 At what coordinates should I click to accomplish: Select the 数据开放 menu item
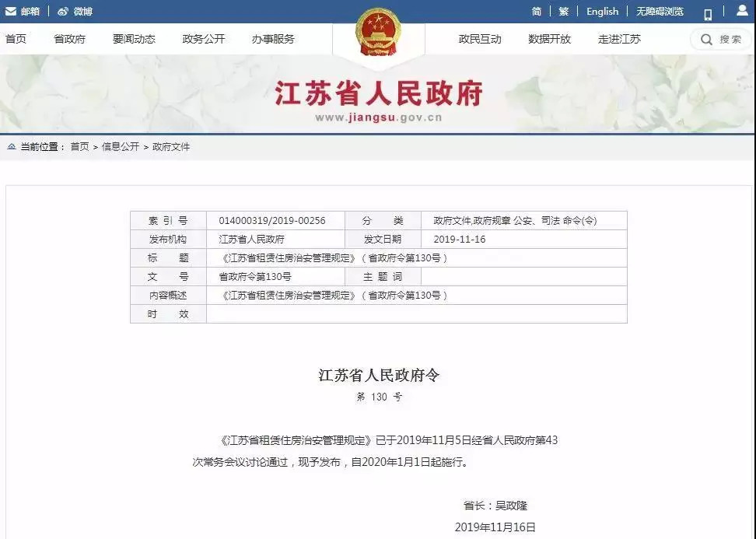(x=549, y=39)
